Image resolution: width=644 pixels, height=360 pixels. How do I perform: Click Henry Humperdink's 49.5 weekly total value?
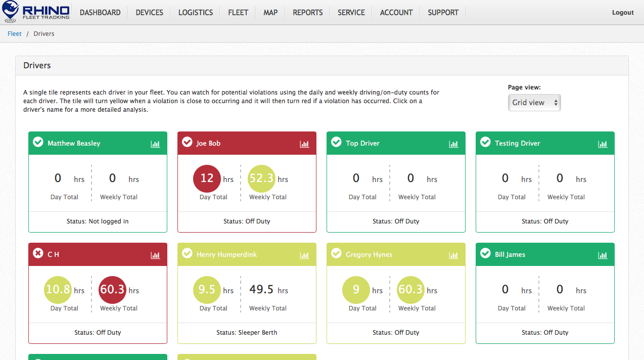(261, 290)
